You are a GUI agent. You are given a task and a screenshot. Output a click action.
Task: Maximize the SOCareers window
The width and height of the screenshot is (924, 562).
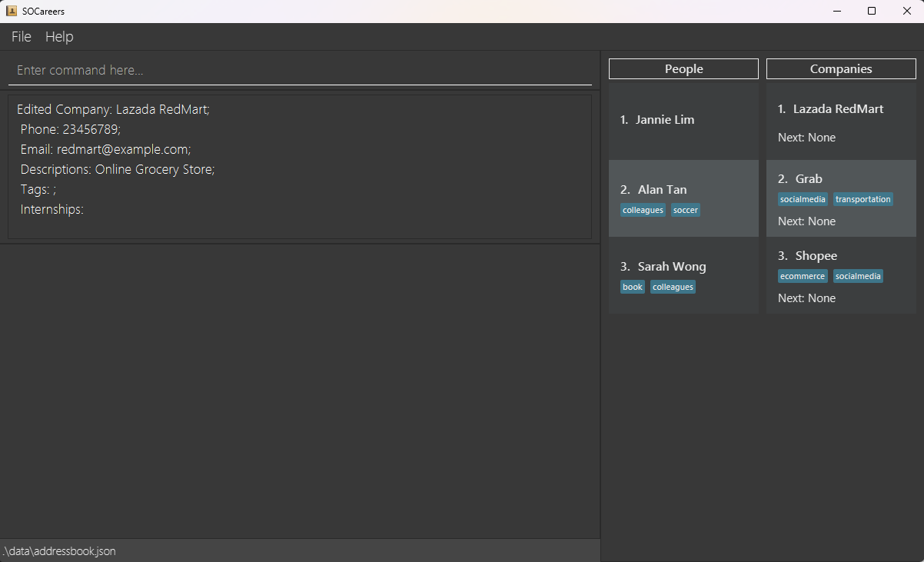[872, 11]
